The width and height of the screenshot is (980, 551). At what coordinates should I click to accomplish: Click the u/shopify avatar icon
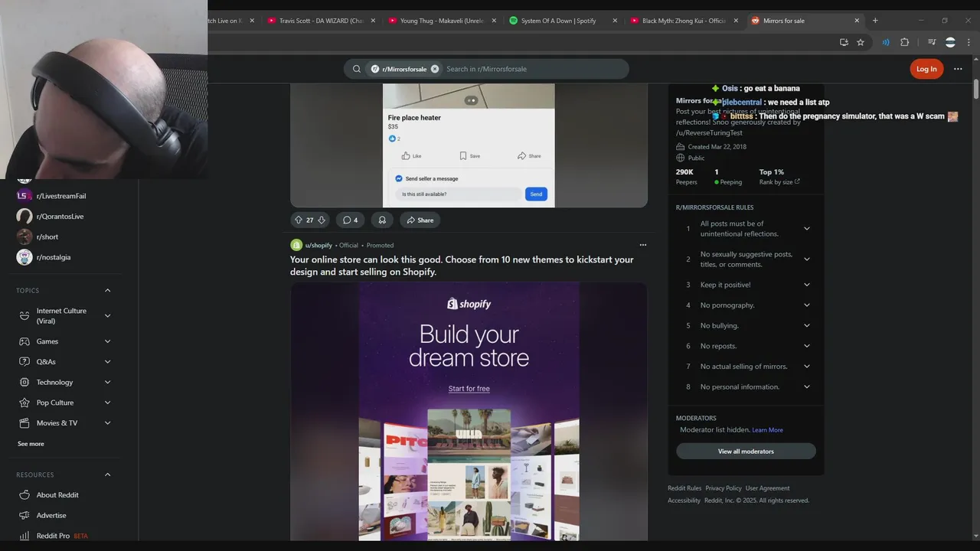click(296, 245)
